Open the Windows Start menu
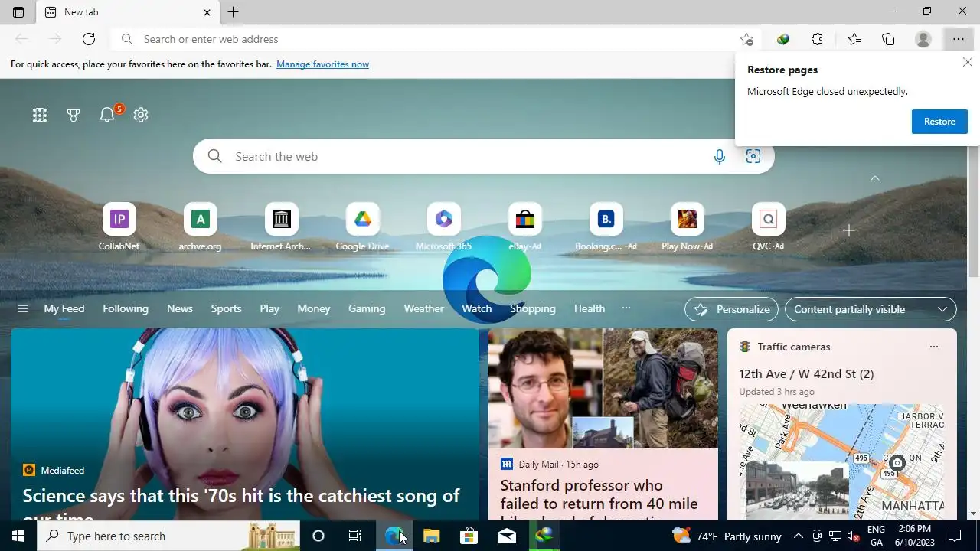This screenshot has height=551, width=980. [x=18, y=536]
